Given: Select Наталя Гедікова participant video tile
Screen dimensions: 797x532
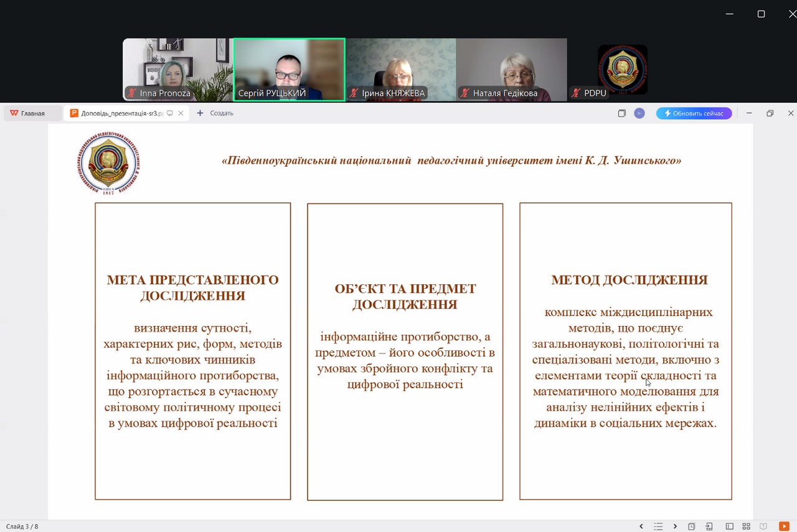Looking at the screenshot, I should point(511,69).
